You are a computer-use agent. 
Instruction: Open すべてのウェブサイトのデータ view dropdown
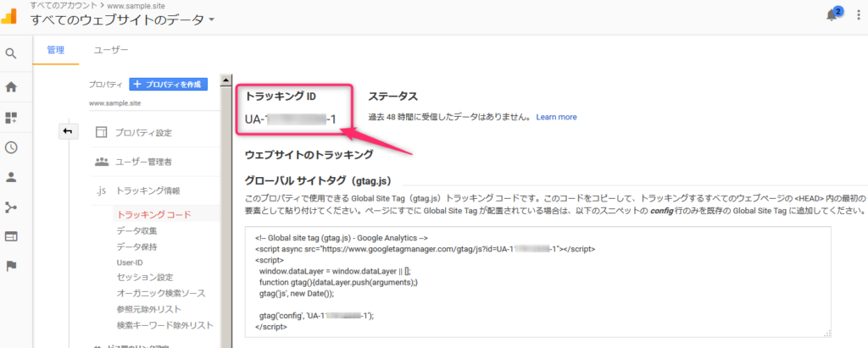pyautogui.click(x=123, y=20)
